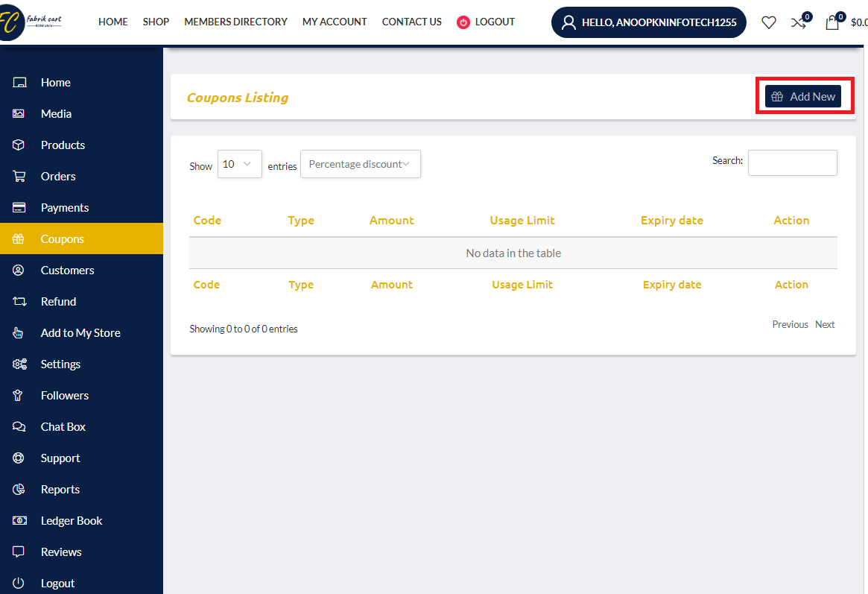
Task: Select Ledger Book label in sidebar
Action: tap(72, 520)
